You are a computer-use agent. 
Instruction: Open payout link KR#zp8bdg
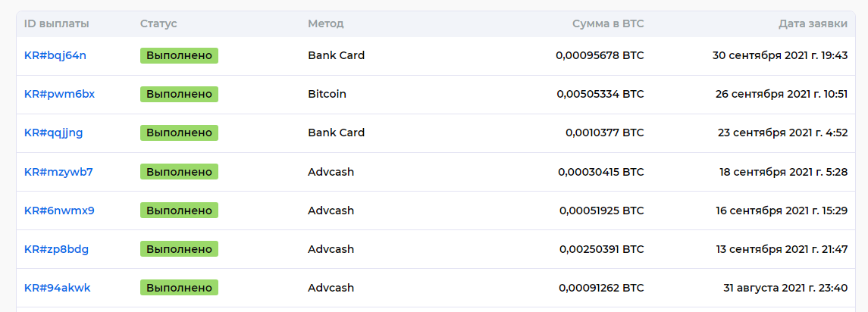(56, 249)
